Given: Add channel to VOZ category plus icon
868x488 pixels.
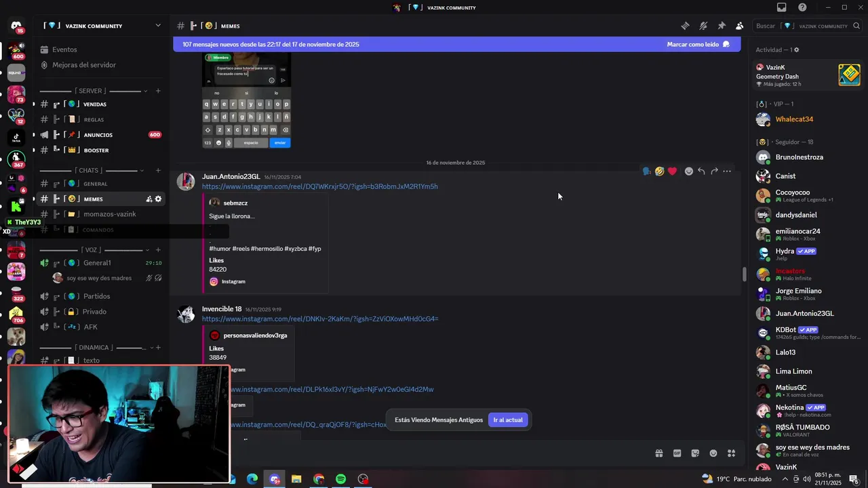Looking at the screenshot, I should coord(158,249).
